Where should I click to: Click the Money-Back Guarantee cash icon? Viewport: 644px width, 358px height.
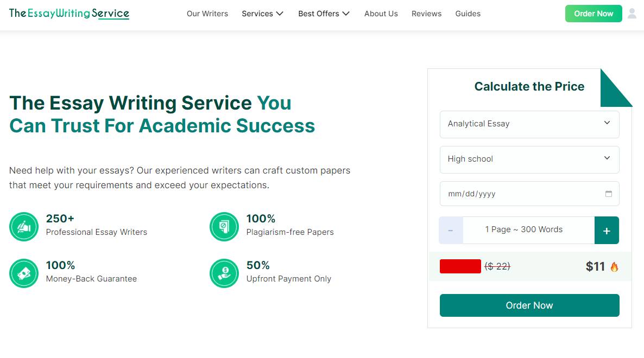point(24,273)
